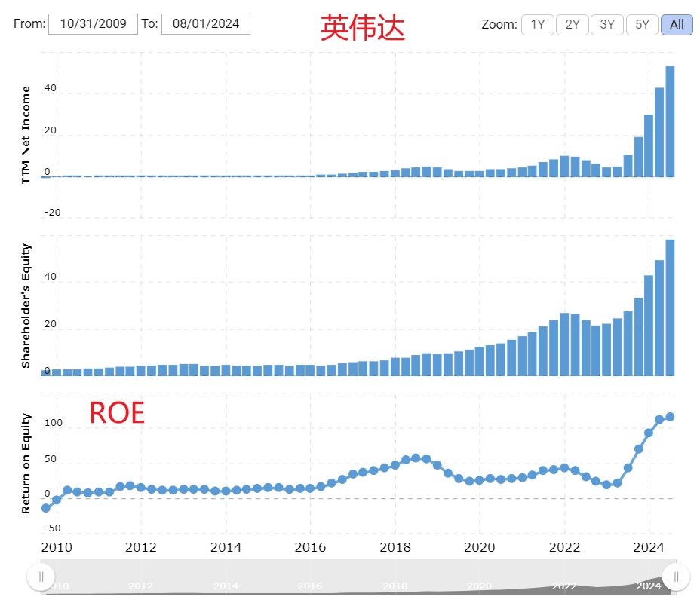The image size is (700, 606).
Task: Set zoom to 3Y
Action: tap(607, 25)
